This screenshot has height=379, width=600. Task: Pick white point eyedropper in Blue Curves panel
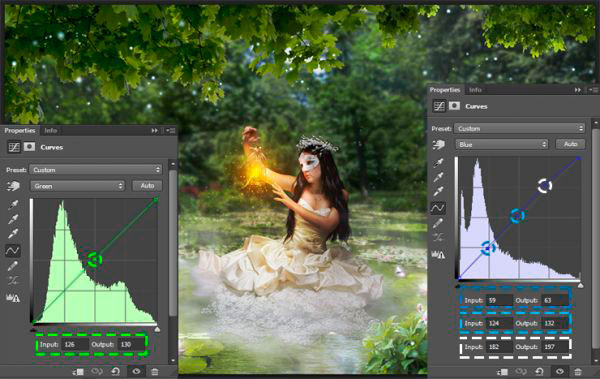tap(438, 191)
